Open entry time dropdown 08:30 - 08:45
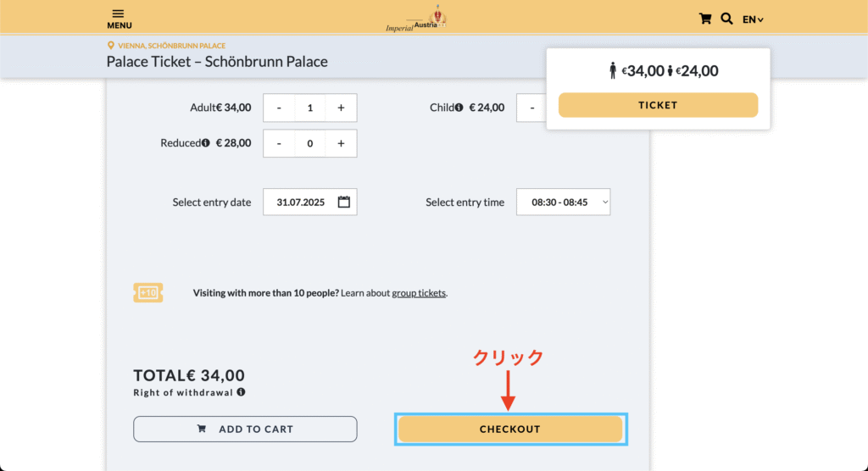868x471 pixels. pyautogui.click(x=563, y=202)
